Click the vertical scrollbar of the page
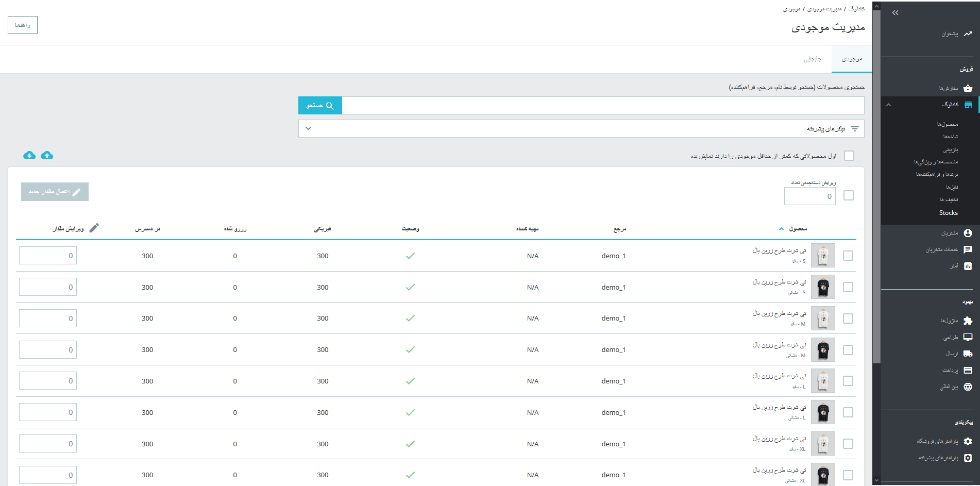This screenshot has width=980, height=486. [x=876, y=187]
